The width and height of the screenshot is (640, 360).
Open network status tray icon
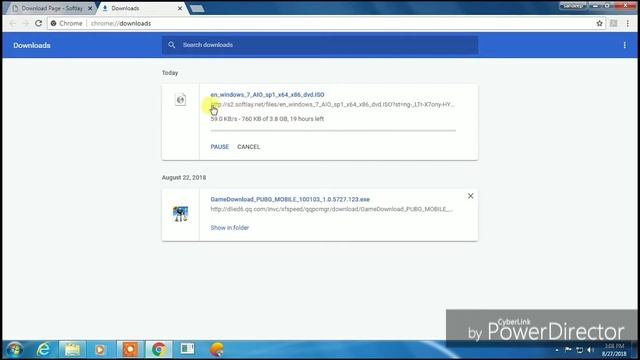580,350
